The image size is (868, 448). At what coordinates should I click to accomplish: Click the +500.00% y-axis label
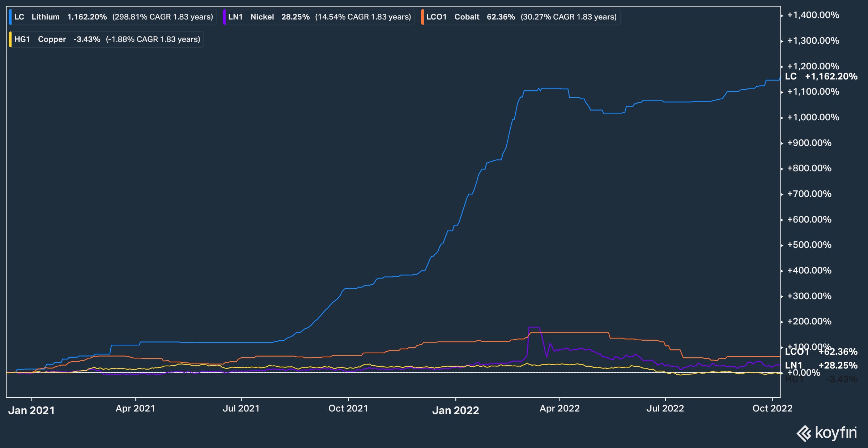(809, 245)
